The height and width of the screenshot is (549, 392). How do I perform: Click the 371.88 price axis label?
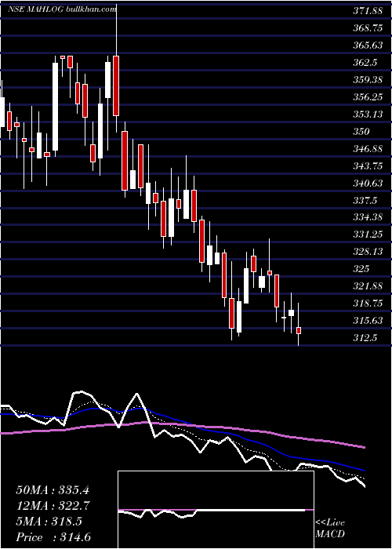368,11
